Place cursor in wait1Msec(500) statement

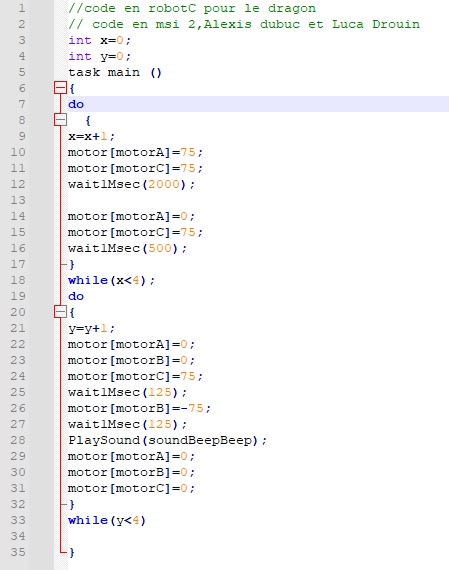tap(128, 248)
